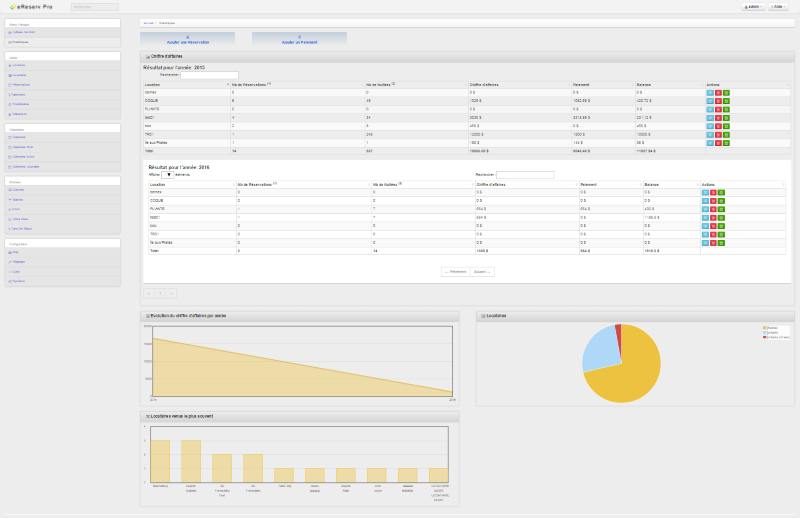Click the blue action icon for PLANTE in 2016

click(705, 208)
